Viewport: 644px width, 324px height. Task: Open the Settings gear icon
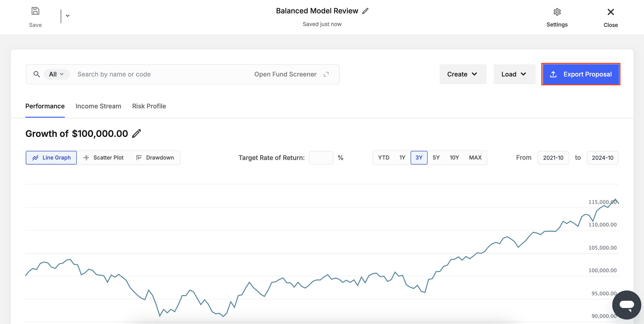[557, 12]
